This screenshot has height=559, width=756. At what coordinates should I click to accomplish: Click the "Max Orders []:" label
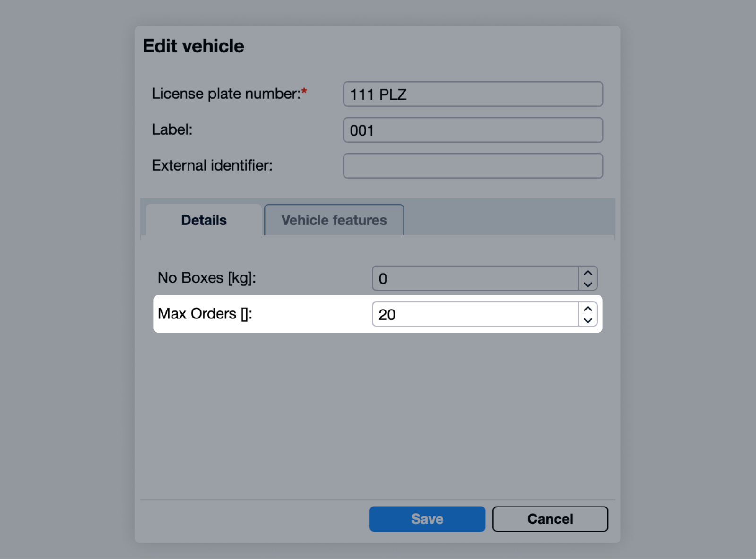[x=205, y=314]
